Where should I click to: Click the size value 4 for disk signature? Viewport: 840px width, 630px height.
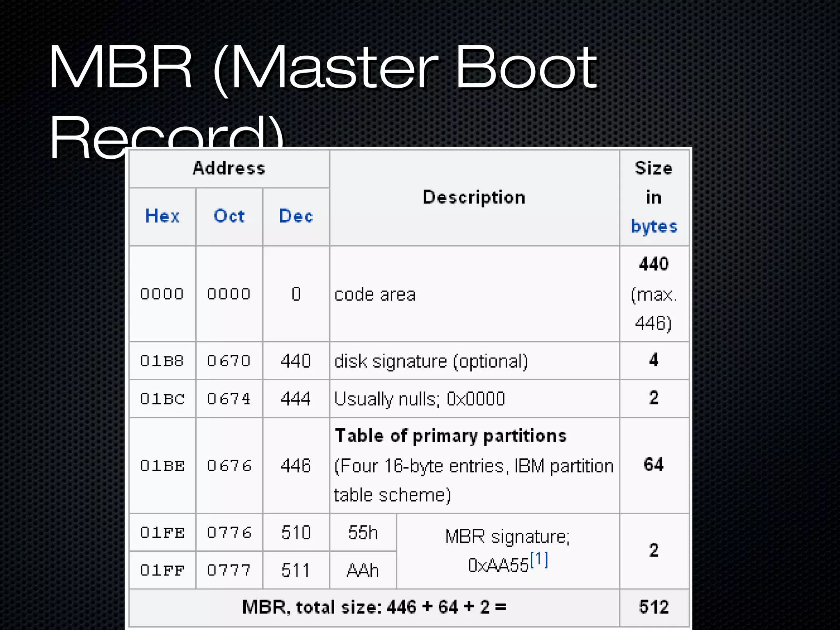point(654,360)
